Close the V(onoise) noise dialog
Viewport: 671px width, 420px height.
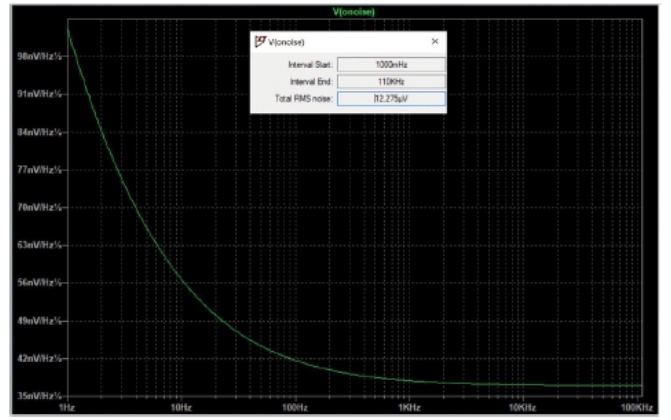[x=434, y=41]
